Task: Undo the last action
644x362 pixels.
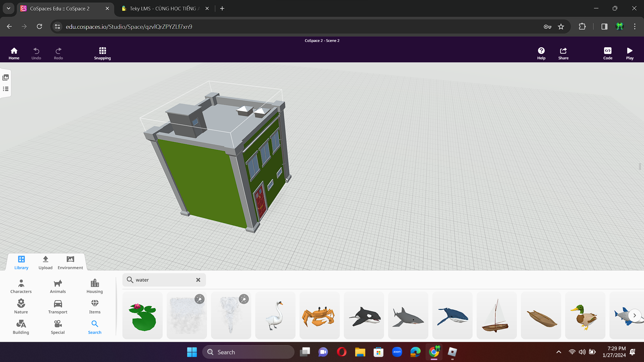Action: pos(36,54)
